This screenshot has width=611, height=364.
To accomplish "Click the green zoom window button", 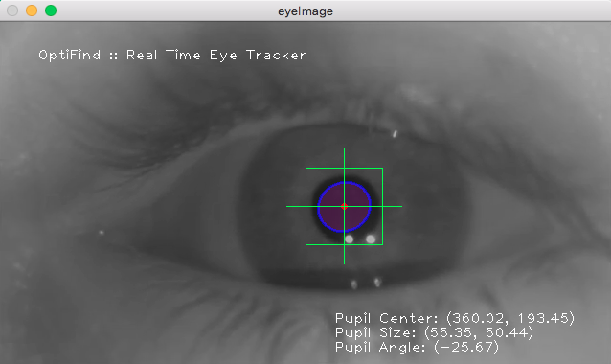I will click(x=51, y=11).
